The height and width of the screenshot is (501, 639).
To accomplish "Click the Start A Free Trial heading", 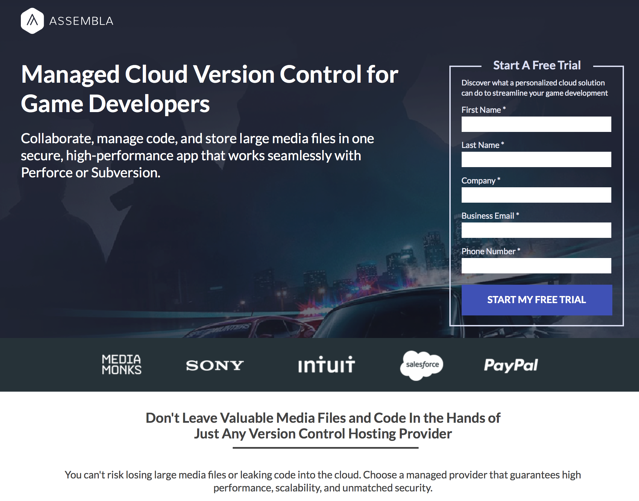I will point(537,65).
